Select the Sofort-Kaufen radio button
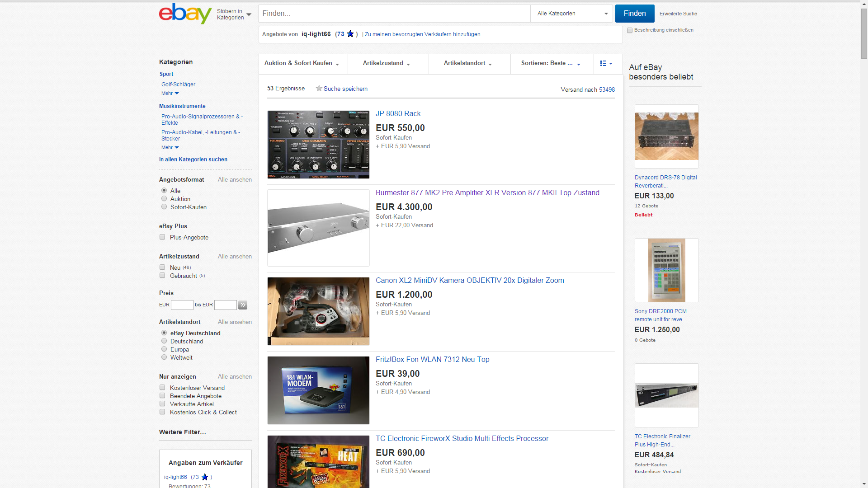 coord(164,207)
